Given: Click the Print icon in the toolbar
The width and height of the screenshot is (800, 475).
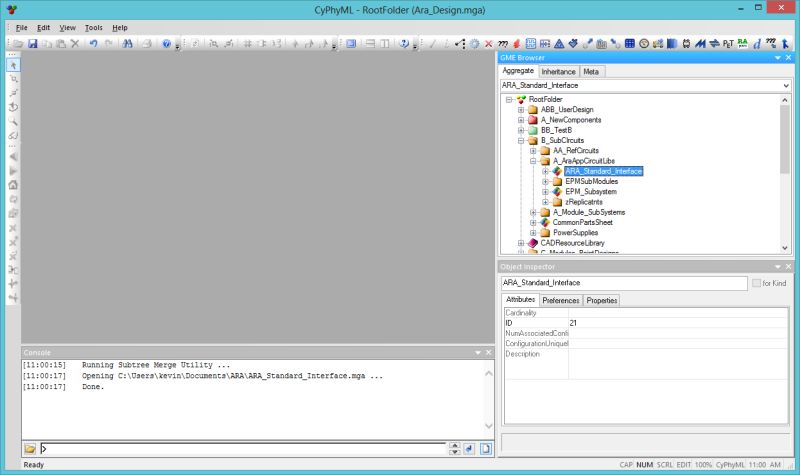Looking at the screenshot, I should [147, 44].
